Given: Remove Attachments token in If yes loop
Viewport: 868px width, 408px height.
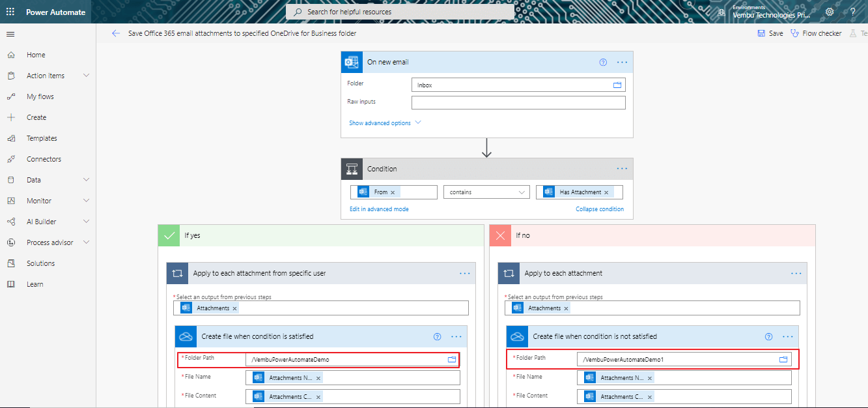Looking at the screenshot, I should pyautogui.click(x=234, y=308).
